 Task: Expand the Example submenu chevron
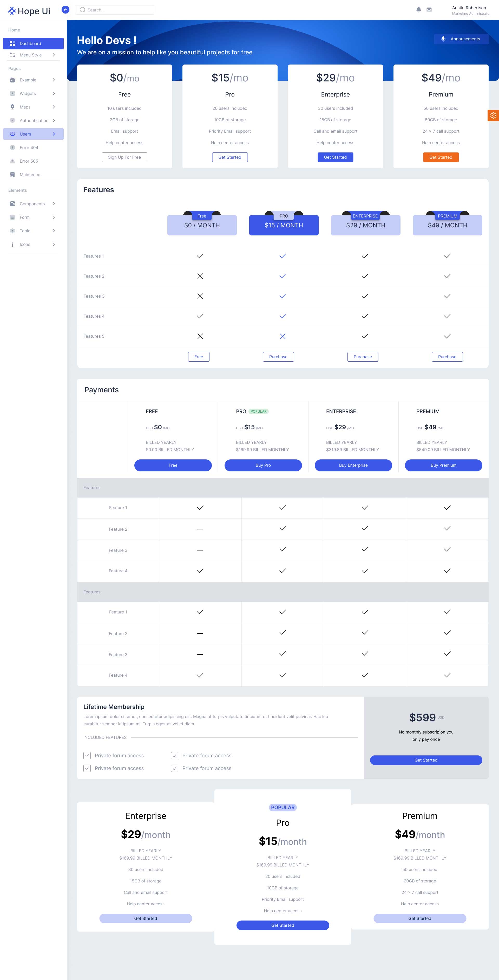click(54, 80)
